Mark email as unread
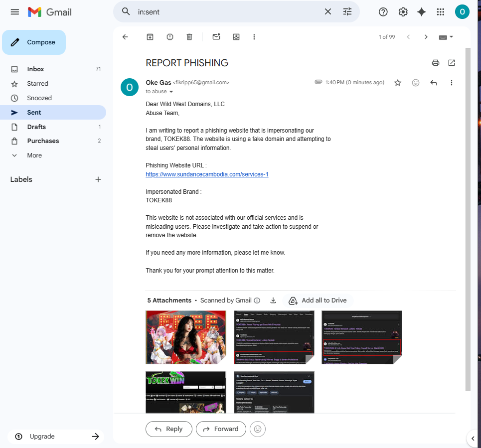The image size is (481, 448). coord(216,37)
